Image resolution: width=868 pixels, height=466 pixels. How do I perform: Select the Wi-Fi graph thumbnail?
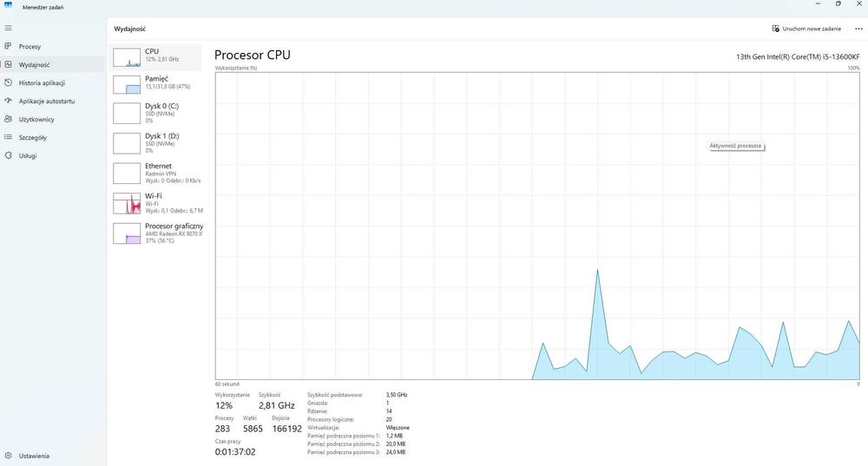coord(127,203)
